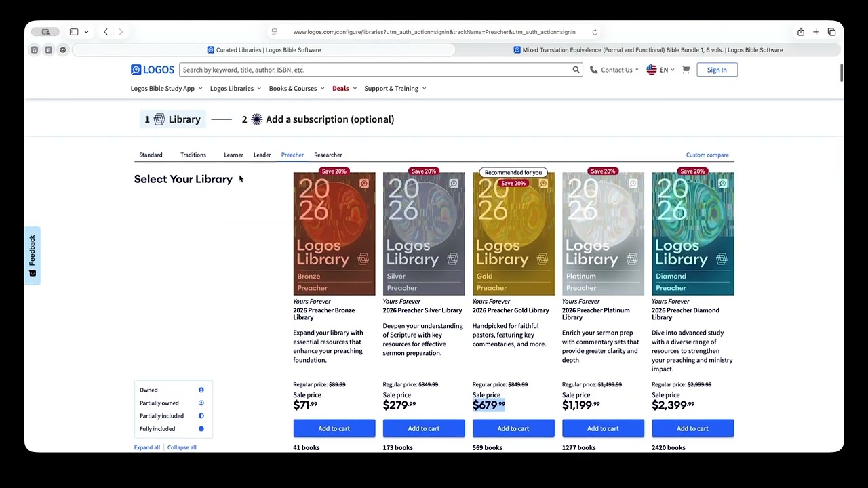
Task: Click the third pinned tab icon
Action: [63, 50]
